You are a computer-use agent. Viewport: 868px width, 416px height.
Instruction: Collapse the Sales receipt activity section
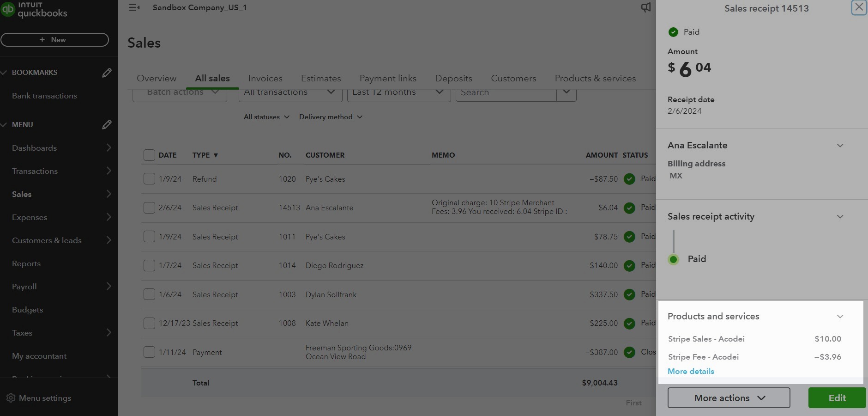pyautogui.click(x=840, y=217)
